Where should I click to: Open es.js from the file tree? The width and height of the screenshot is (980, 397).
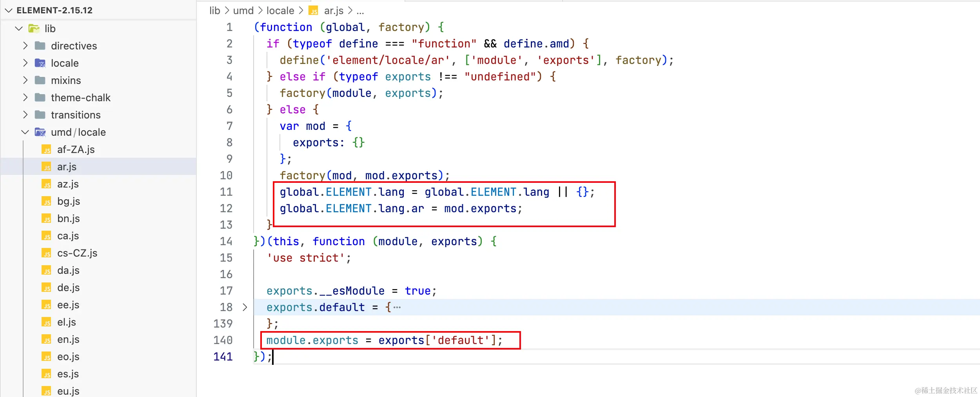(x=68, y=374)
